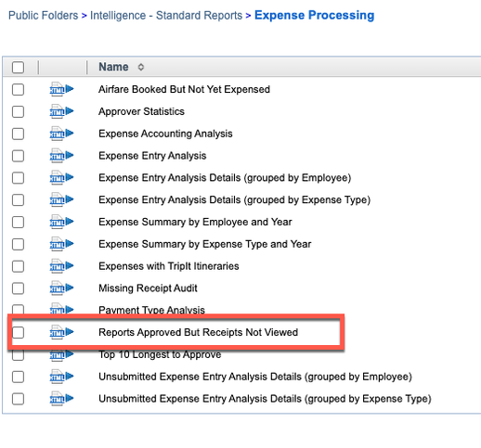Click HTML run icon for Expenses with TripIt Itineraries
Screen dimensions: 481x448
coord(61,266)
